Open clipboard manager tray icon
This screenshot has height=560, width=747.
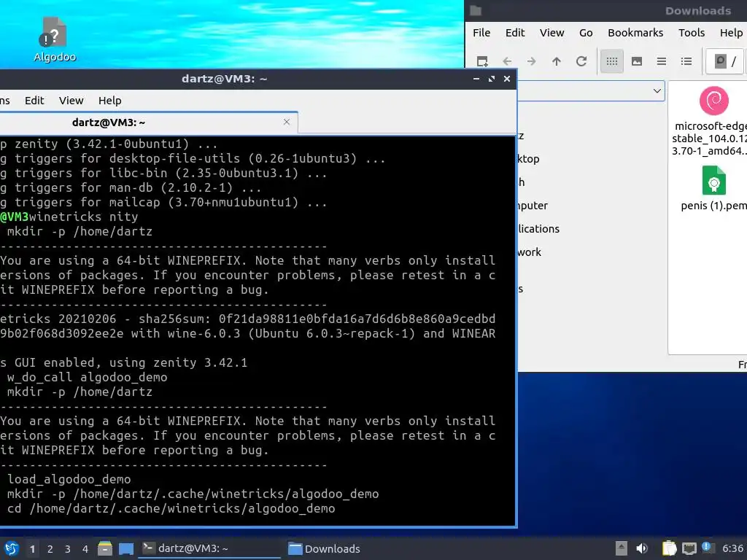point(670,548)
